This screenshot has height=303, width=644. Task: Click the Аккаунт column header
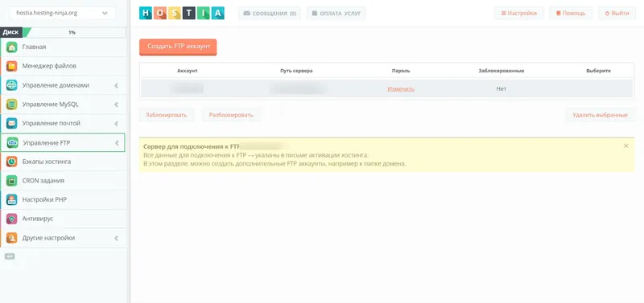pyautogui.click(x=188, y=71)
